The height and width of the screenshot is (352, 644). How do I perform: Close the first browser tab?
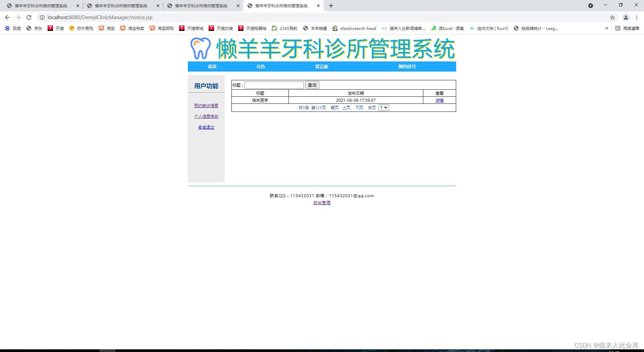(x=78, y=6)
